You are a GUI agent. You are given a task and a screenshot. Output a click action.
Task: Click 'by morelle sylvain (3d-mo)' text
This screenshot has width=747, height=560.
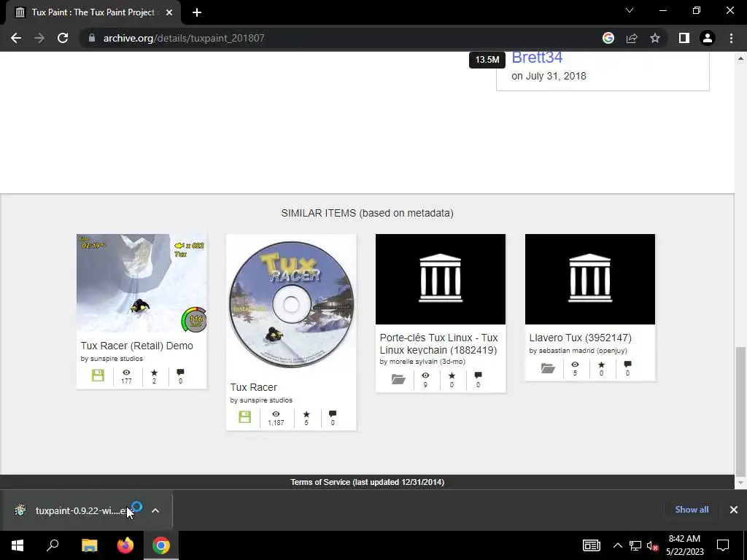coord(422,362)
